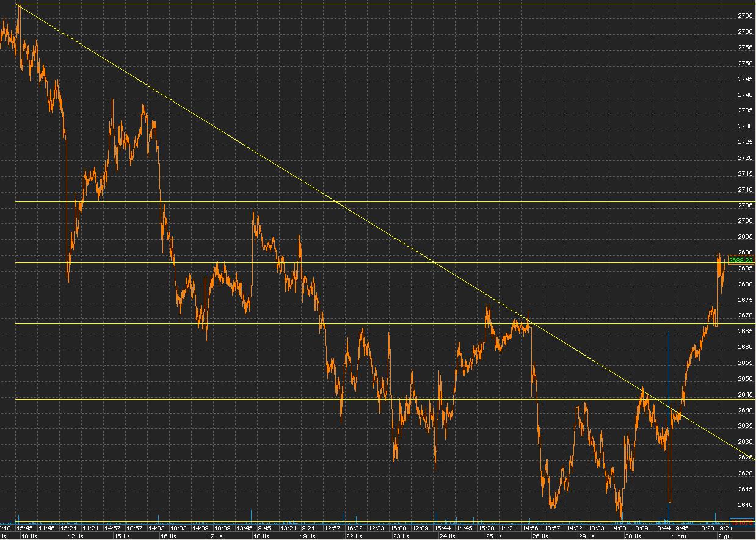Click the '19 lis' date label
756x540 pixels.
pos(307,536)
